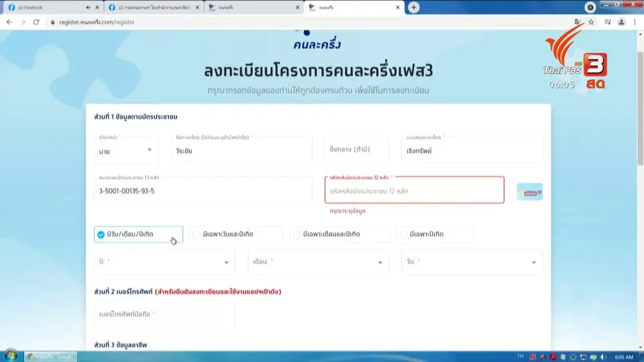644x362 pixels.
Task: Click the ส่วนที่ 3 ข้อมูลอาชีพ heading
Action: coord(120,345)
